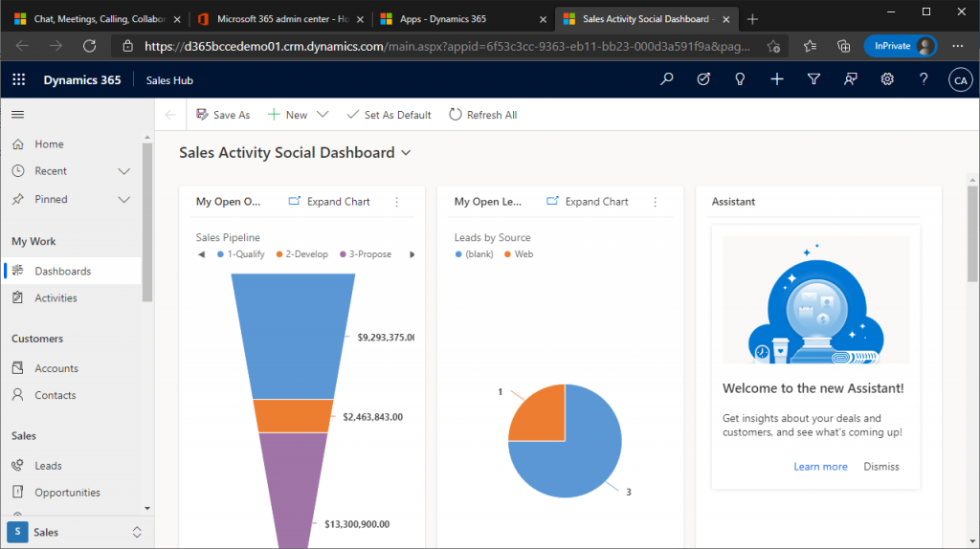Click Learn more link in Assistant
This screenshot has width=980, height=549.
point(820,467)
